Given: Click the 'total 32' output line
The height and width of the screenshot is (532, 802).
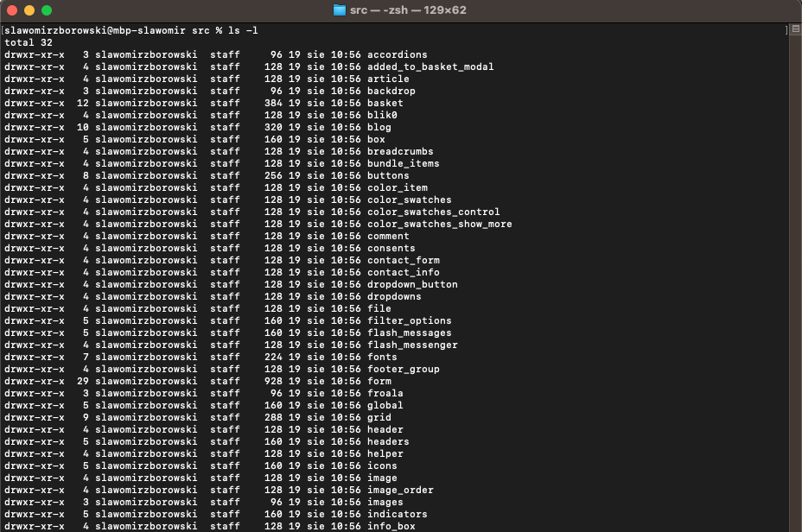Looking at the screenshot, I should click(x=28, y=42).
